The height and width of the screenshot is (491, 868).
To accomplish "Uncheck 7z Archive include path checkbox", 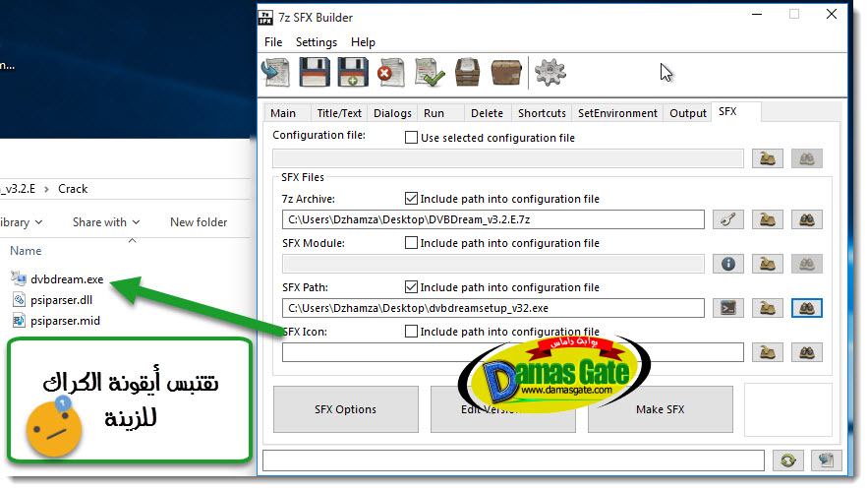I will click(x=411, y=199).
